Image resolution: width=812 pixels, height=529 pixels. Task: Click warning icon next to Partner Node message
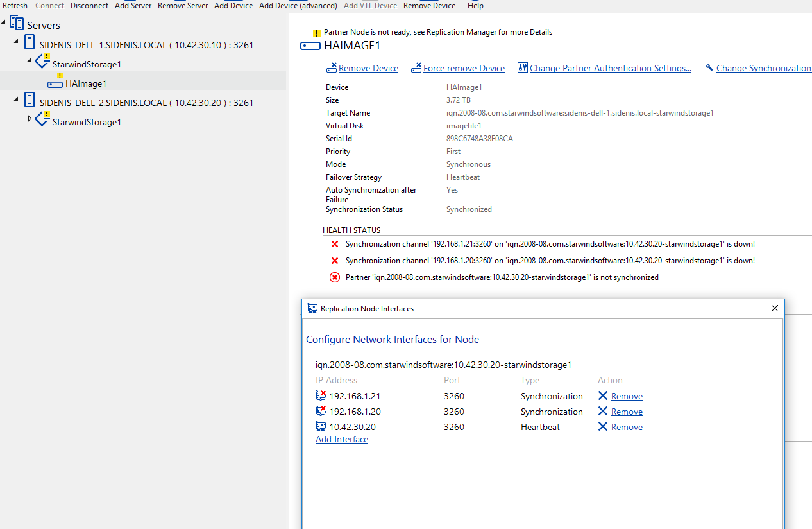pyautogui.click(x=316, y=33)
